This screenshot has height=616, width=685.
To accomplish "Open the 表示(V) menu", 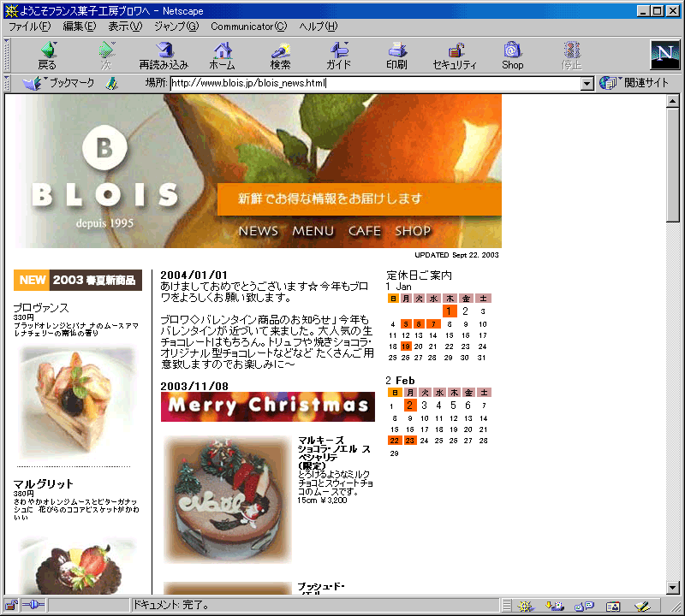I will point(125,27).
